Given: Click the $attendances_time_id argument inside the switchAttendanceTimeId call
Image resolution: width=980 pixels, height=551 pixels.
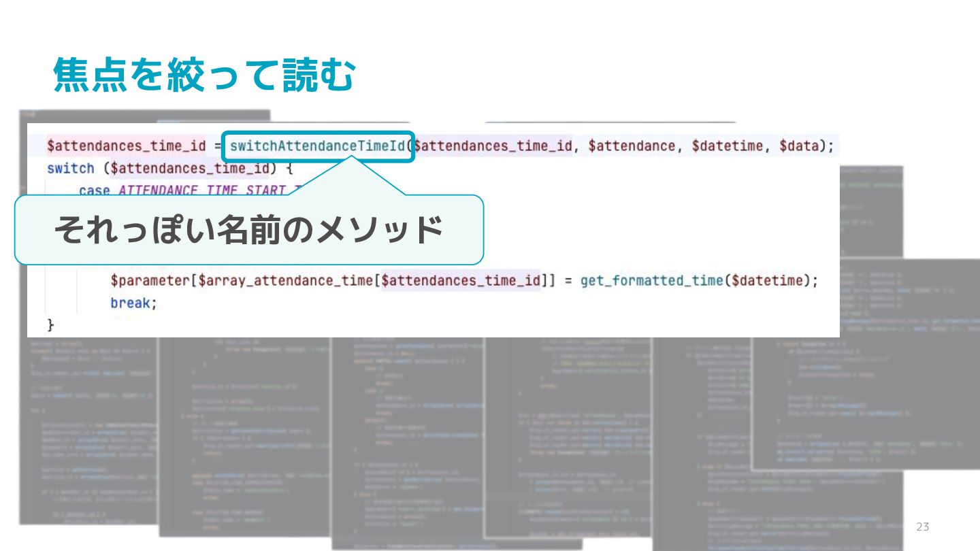Looking at the screenshot, I should click(x=493, y=146).
